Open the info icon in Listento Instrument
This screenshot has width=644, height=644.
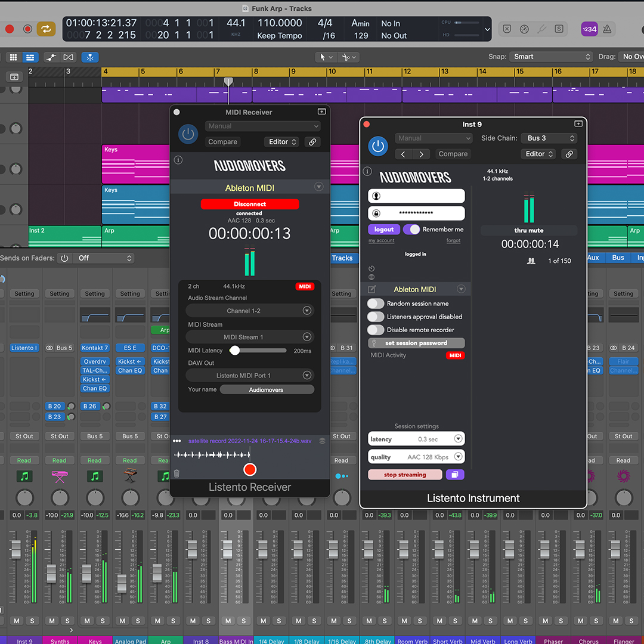point(367,171)
